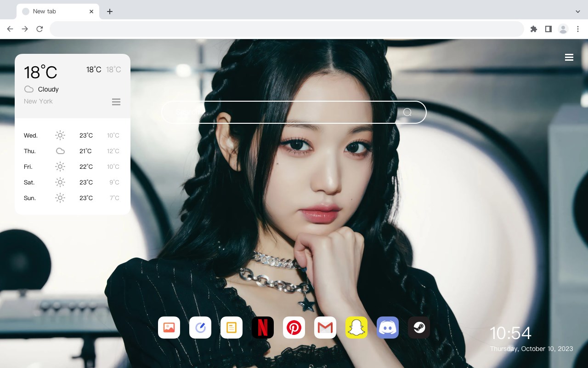Click the sun icon in Sun. row
588x368 pixels.
60,198
